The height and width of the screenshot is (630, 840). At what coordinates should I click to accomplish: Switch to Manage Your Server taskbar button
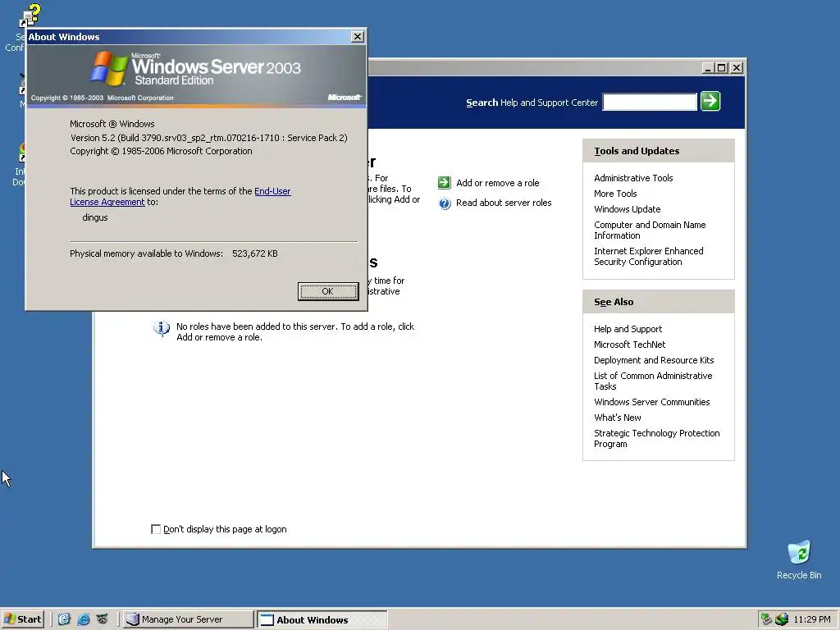[189, 619]
